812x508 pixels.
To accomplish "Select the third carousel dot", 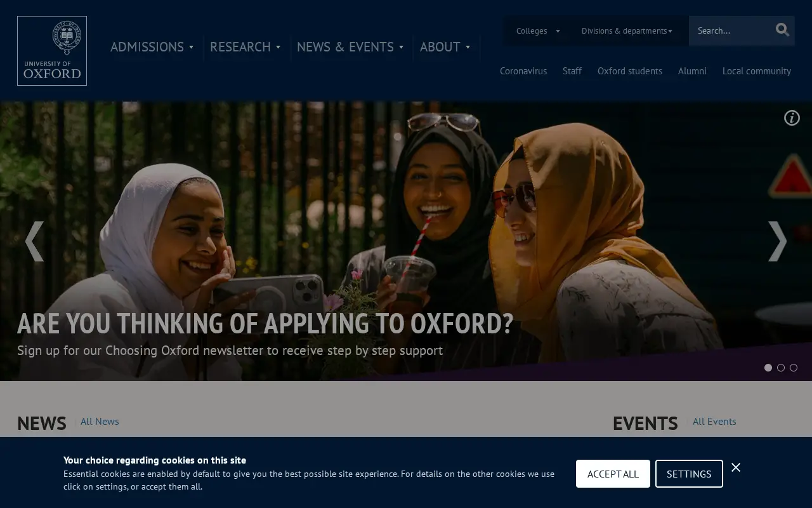I will pos(794,368).
